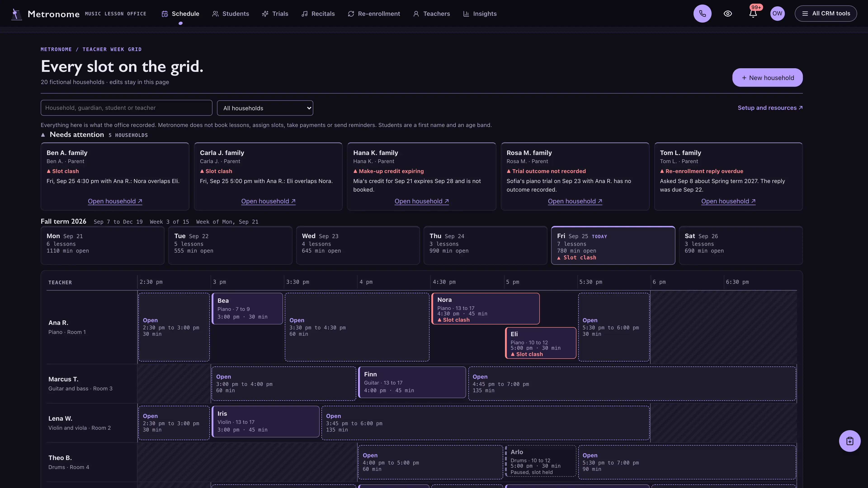Focus the household search input field
The image size is (868, 488).
126,108
